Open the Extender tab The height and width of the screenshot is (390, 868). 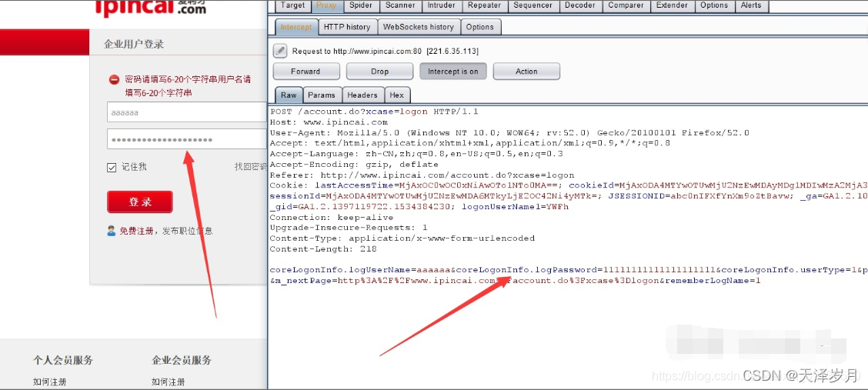point(672,5)
